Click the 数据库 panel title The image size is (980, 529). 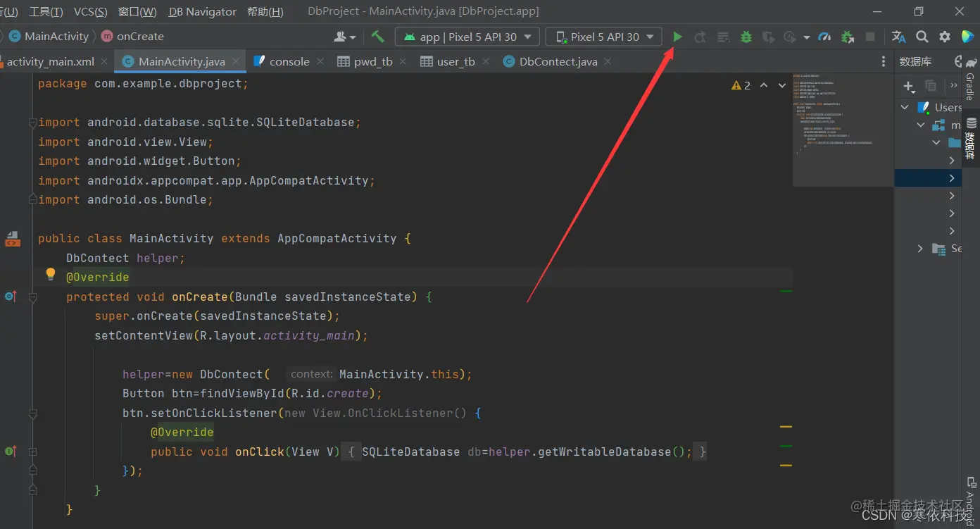[x=915, y=62]
